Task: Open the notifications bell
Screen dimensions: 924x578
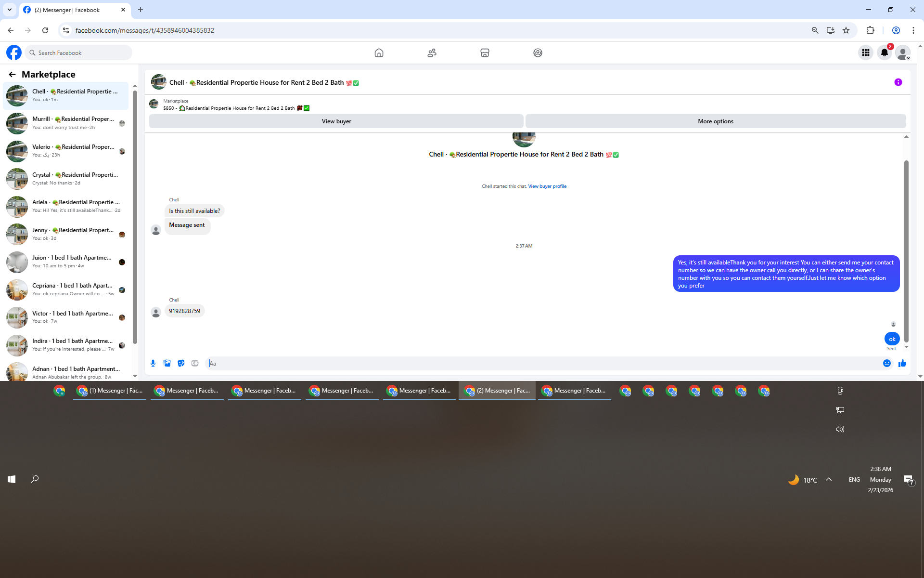Action: (x=885, y=53)
